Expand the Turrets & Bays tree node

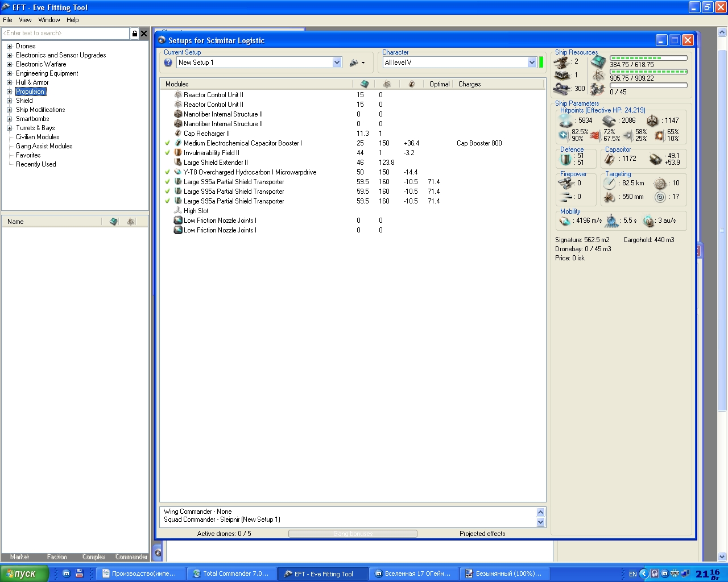[9, 128]
